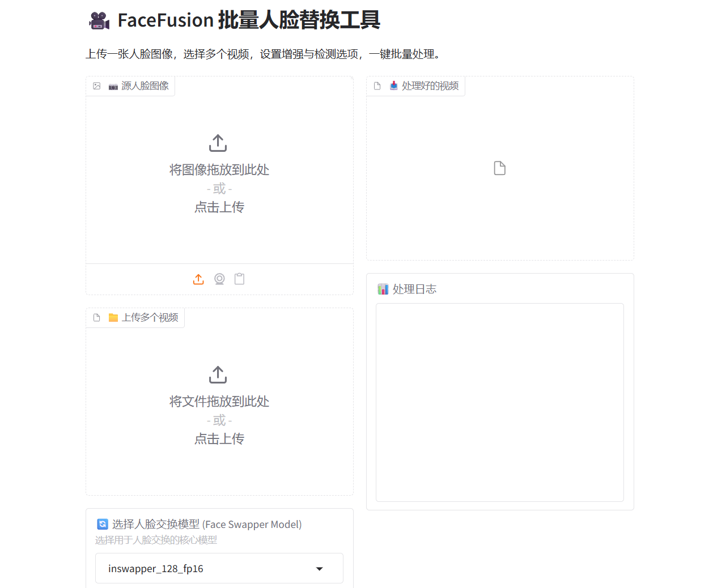Select the webcam capture icon

pos(219,279)
